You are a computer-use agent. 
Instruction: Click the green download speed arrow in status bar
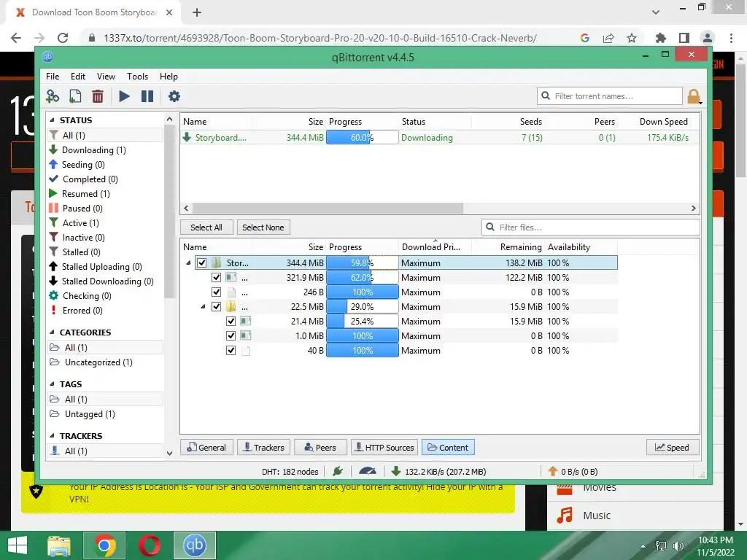click(x=395, y=472)
